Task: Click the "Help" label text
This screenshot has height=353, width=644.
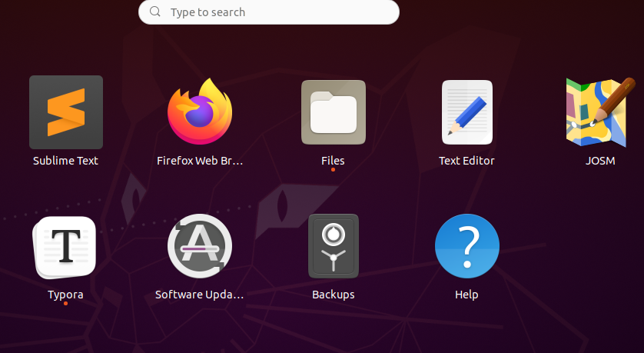Action: coord(466,295)
